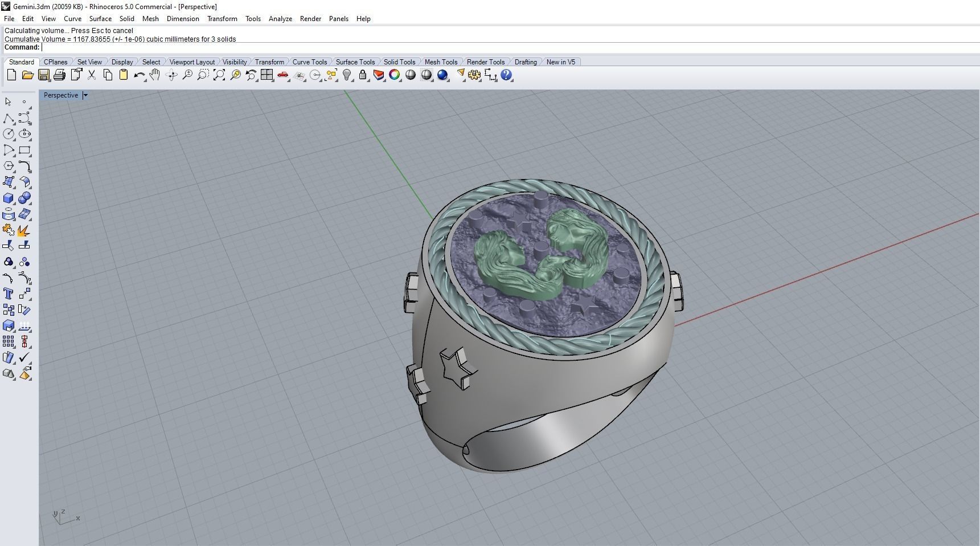Screen dimensions: 980x546
Task: Click the red car icon
Action: click(x=282, y=75)
